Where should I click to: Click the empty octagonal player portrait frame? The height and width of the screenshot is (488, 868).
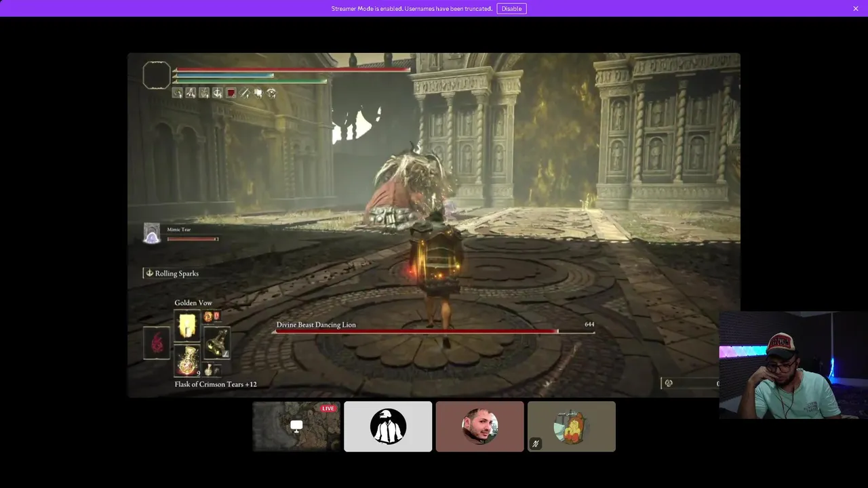click(x=157, y=75)
